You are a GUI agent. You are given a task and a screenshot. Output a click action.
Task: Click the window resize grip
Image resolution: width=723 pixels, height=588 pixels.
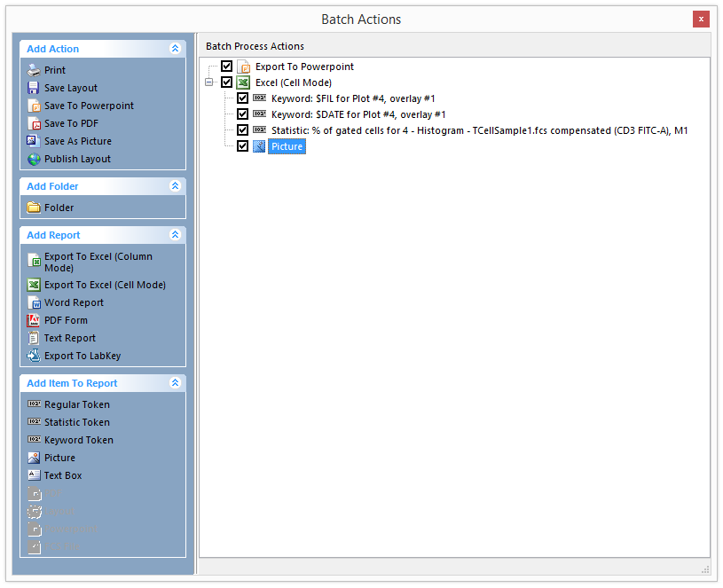click(x=705, y=568)
